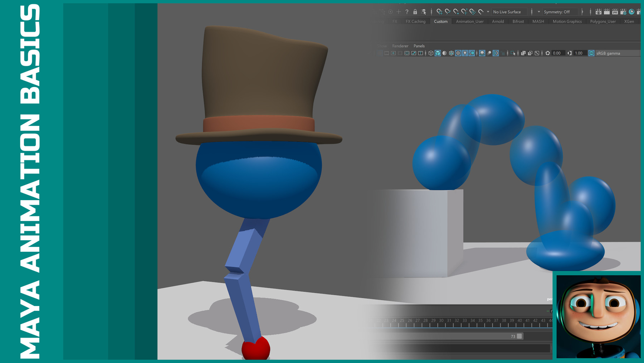Switch to the Arnold shelf tab

coord(498,21)
